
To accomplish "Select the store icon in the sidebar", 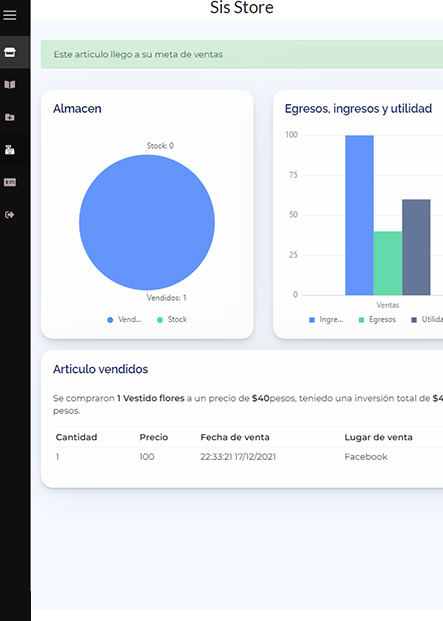I will (x=10, y=52).
